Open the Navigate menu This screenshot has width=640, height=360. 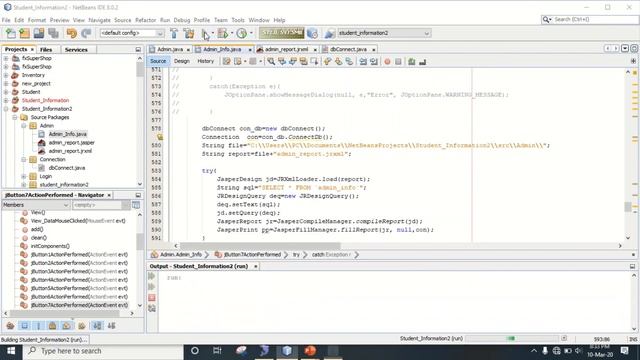pyautogui.click(x=99, y=20)
